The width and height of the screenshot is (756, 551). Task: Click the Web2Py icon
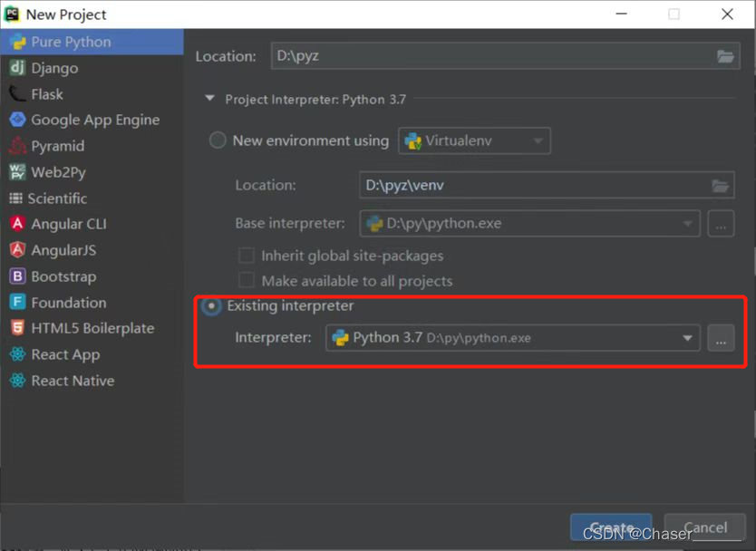click(x=17, y=171)
